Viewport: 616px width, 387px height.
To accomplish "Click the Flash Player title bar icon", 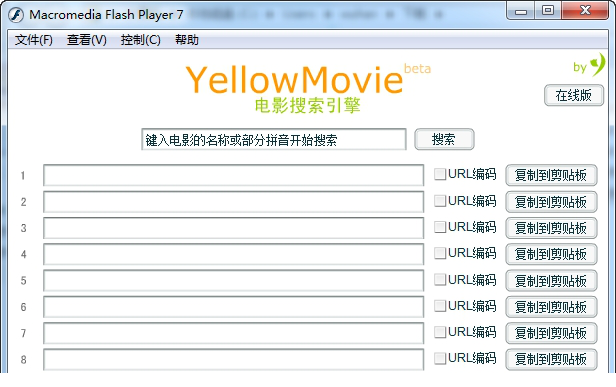I will point(16,15).
